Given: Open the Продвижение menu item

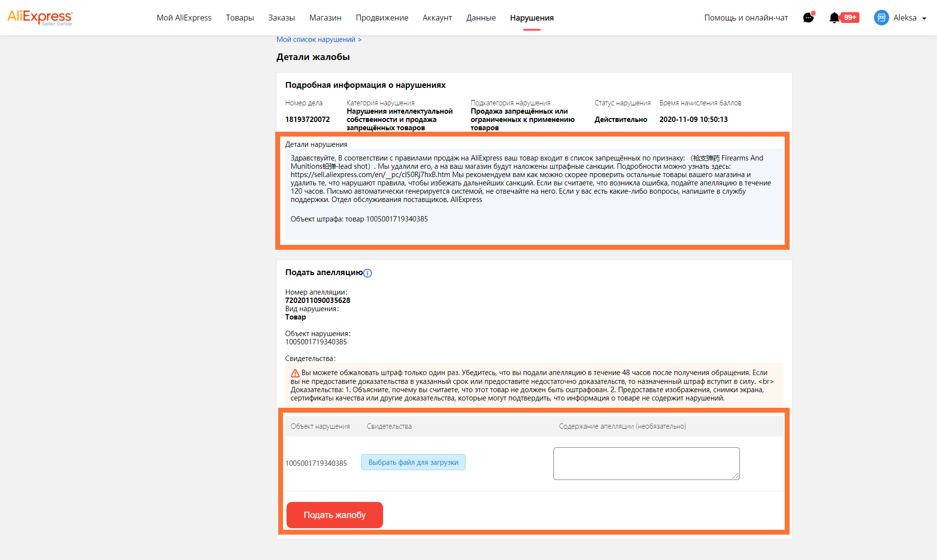Looking at the screenshot, I should tap(382, 18).
